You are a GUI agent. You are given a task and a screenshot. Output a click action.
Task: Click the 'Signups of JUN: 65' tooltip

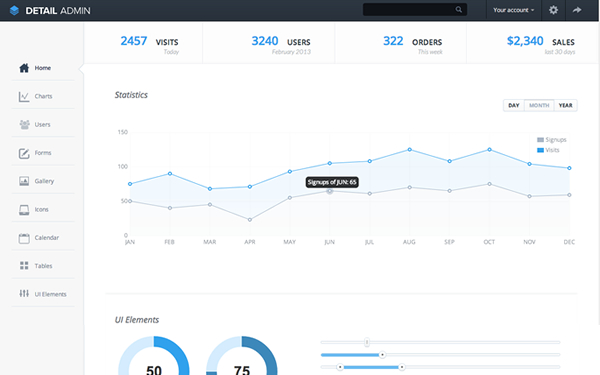[332, 182]
